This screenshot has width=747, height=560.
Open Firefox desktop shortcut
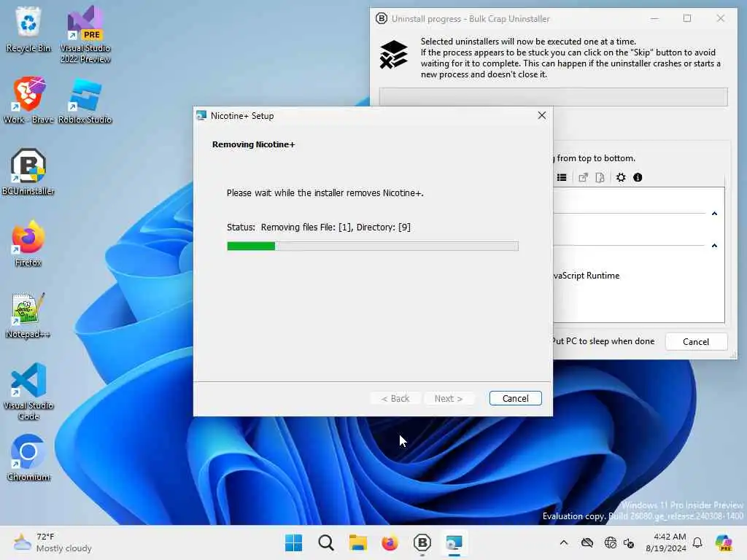pyautogui.click(x=28, y=244)
